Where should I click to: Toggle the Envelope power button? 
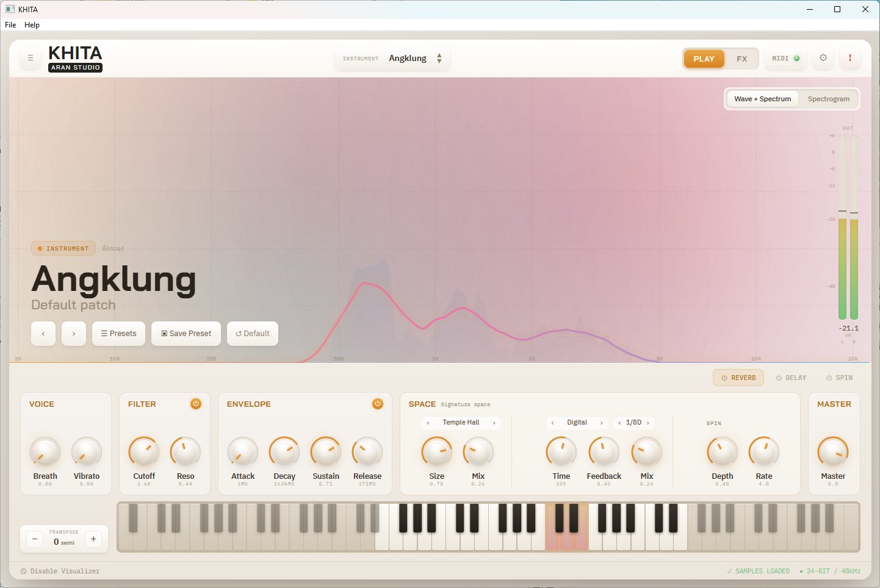pos(378,404)
